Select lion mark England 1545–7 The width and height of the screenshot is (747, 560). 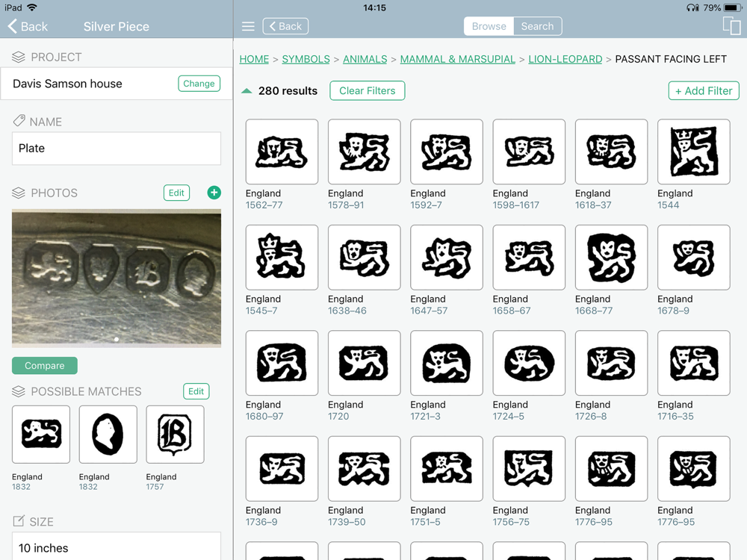[282, 257]
